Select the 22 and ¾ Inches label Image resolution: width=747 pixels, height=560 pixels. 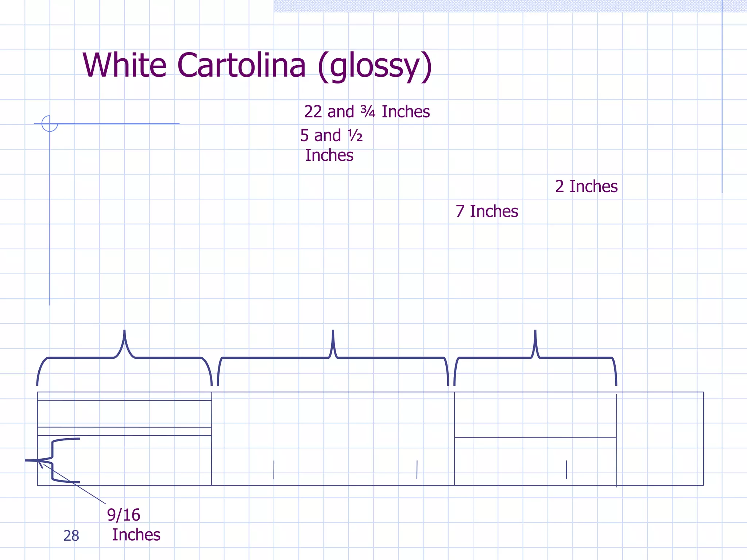point(367,112)
